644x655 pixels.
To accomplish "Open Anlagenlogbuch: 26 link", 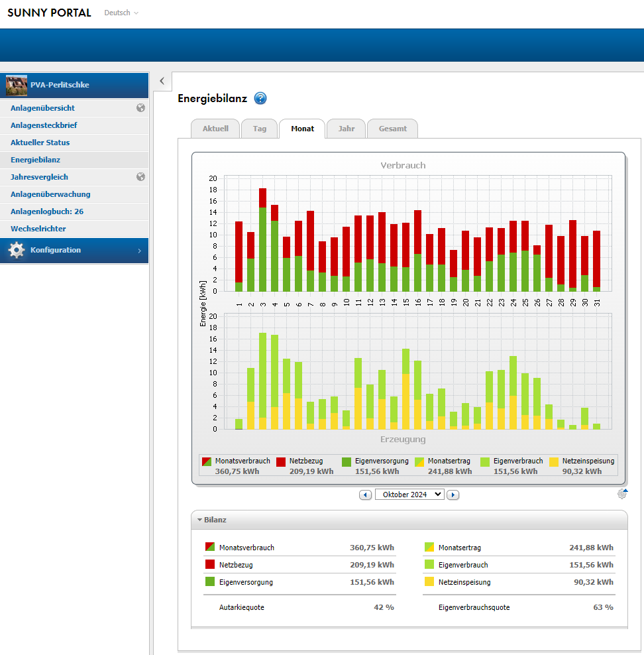I will tap(46, 211).
